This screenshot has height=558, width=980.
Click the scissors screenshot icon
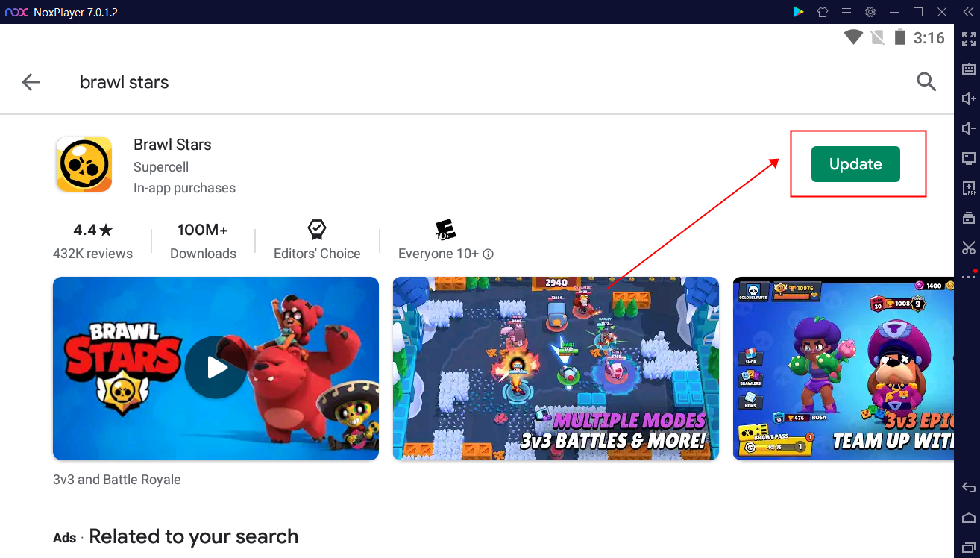point(968,248)
